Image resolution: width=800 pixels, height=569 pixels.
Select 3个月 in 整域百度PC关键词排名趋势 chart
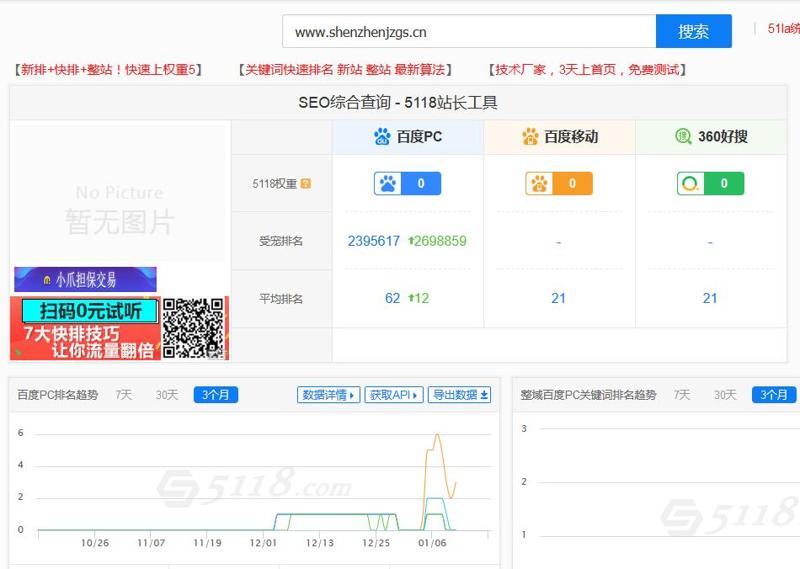774,395
